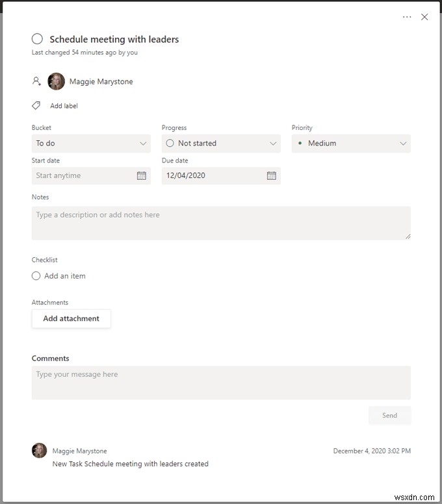Click the 'Last changed 54 minutes ago by you' text
Screen dimensions: 442x504
point(84,53)
